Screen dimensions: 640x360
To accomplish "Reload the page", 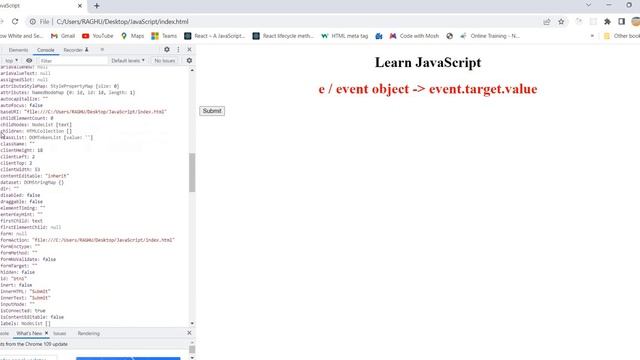I will (15, 22).
